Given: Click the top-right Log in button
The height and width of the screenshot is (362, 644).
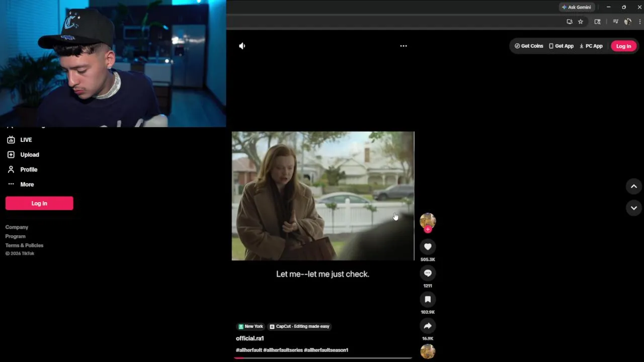Looking at the screenshot, I should (x=623, y=46).
